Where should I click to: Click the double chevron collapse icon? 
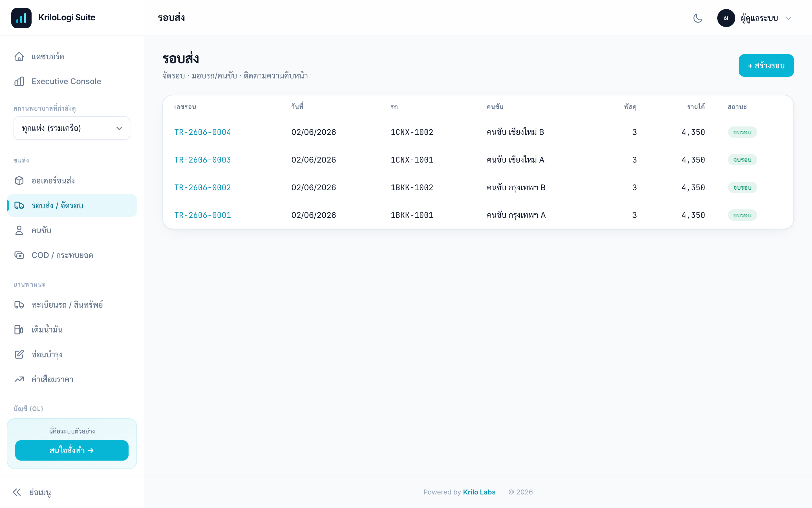tap(17, 492)
